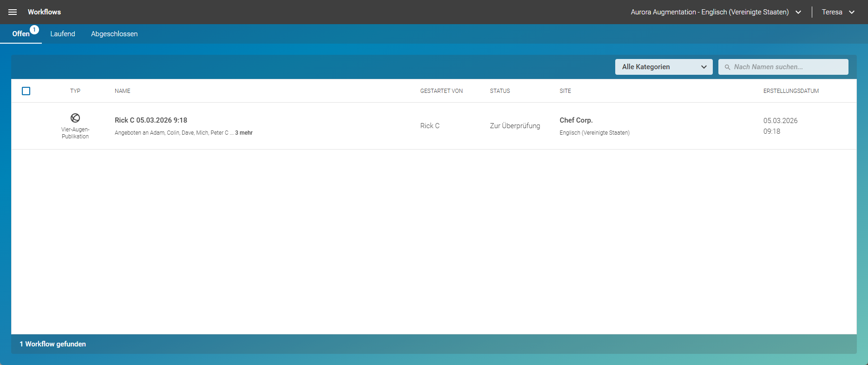Switch to the Abgeschlossen tab
Screen dimensions: 868x365
click(x=114, y=34)
